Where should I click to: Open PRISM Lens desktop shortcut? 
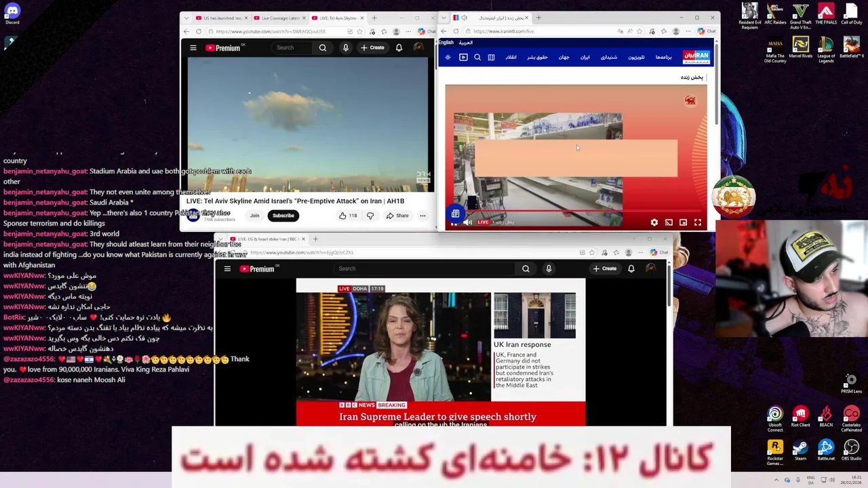pos(851,383)
